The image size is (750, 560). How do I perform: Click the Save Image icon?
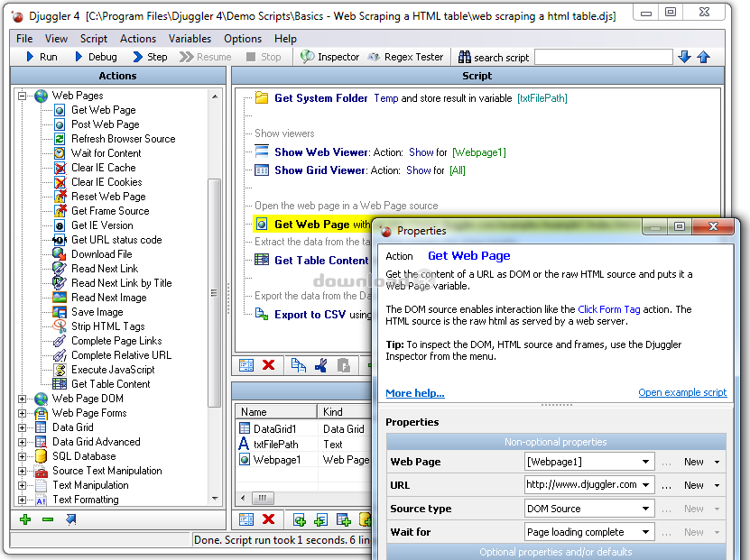[x=60, y=312]
